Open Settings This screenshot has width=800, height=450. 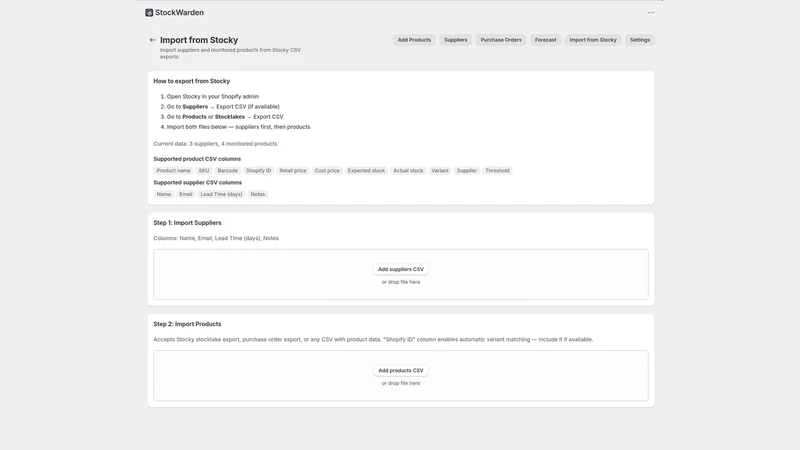pos(640,40)
